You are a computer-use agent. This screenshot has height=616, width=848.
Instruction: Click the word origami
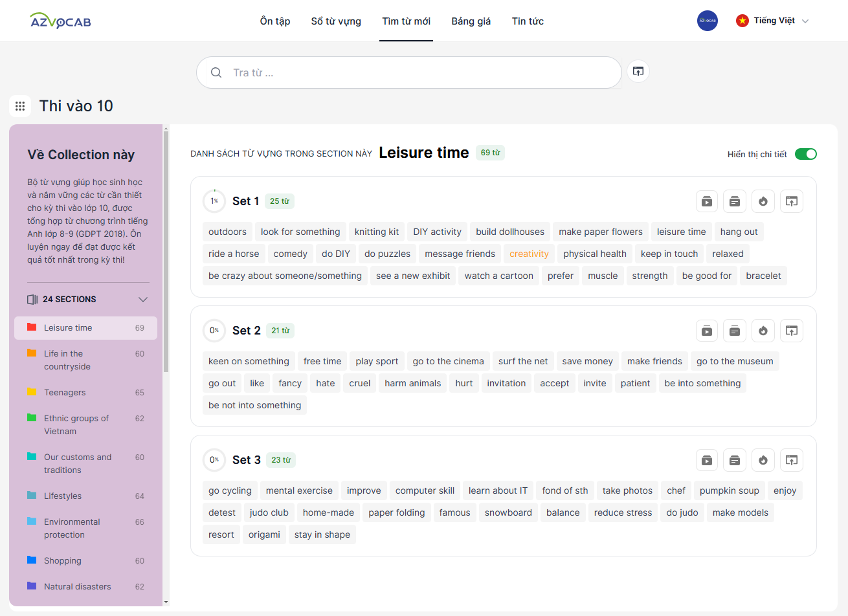click(x=264, y=534)
